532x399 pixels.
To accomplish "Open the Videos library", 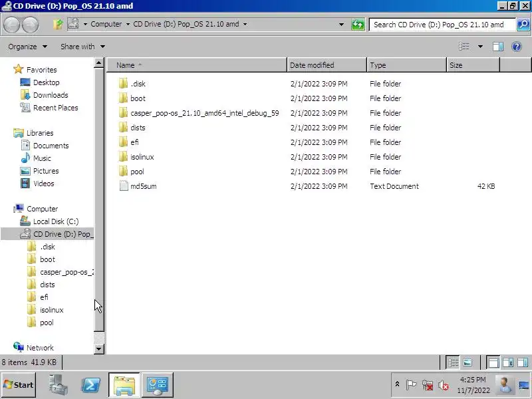I will click(43, 184).
